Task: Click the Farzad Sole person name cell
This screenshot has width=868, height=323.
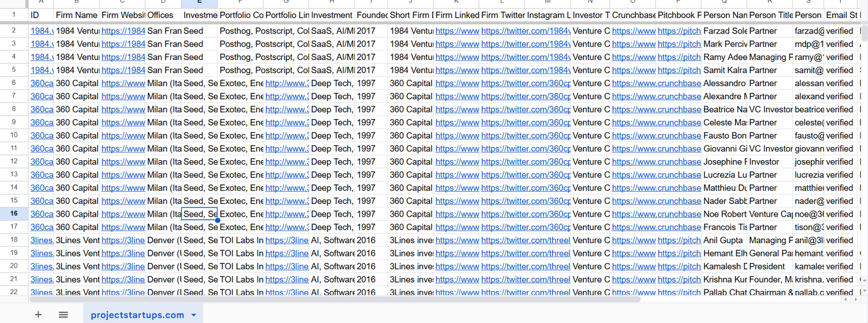Action: (x=724, y=31)
